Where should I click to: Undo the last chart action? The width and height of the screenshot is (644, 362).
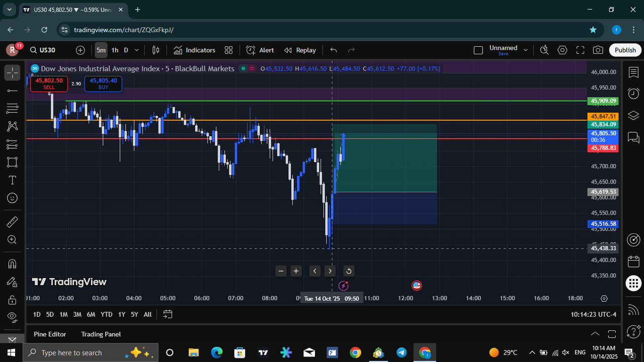[x=333, y=50]
